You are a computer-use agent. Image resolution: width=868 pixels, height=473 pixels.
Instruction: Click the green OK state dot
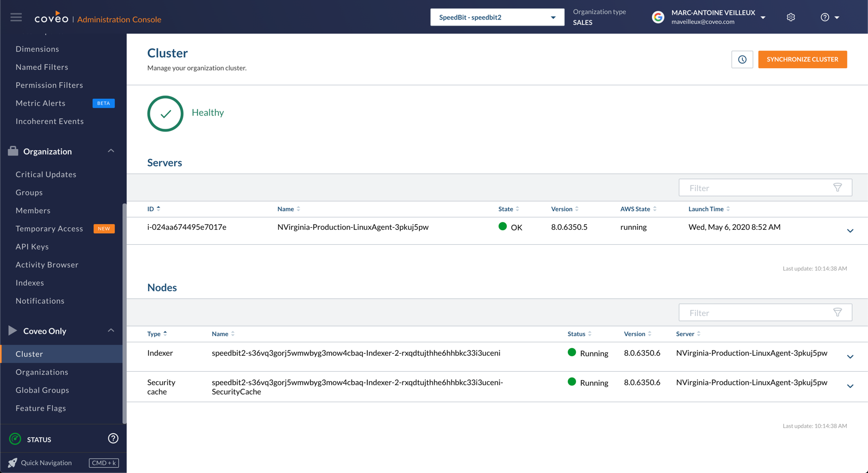502,226
